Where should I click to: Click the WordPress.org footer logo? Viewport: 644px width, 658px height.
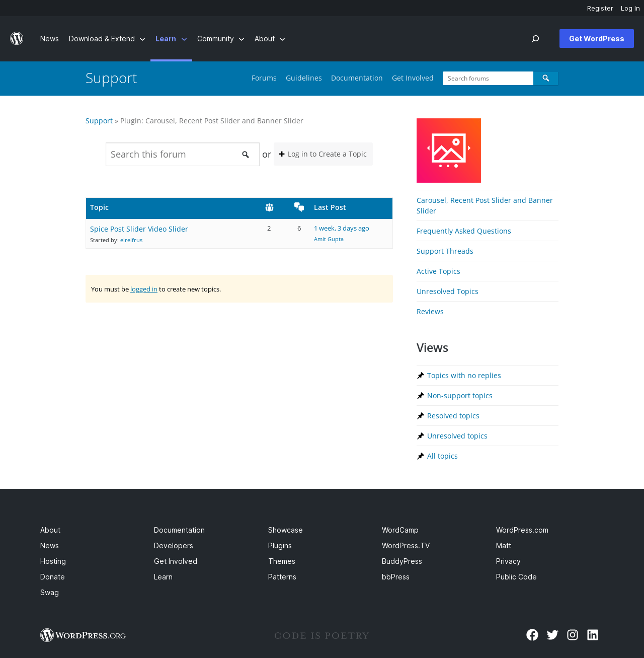[x=83, y=635]
